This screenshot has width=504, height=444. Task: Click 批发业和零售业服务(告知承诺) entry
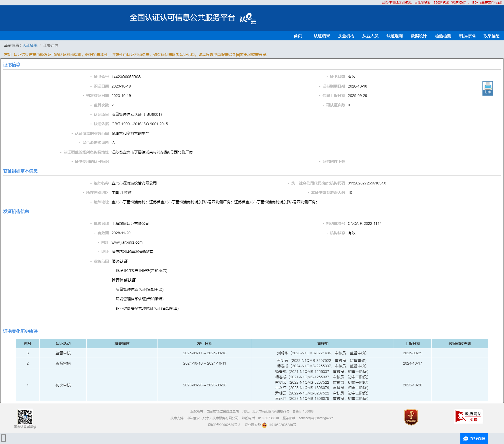tap(141, 271)
